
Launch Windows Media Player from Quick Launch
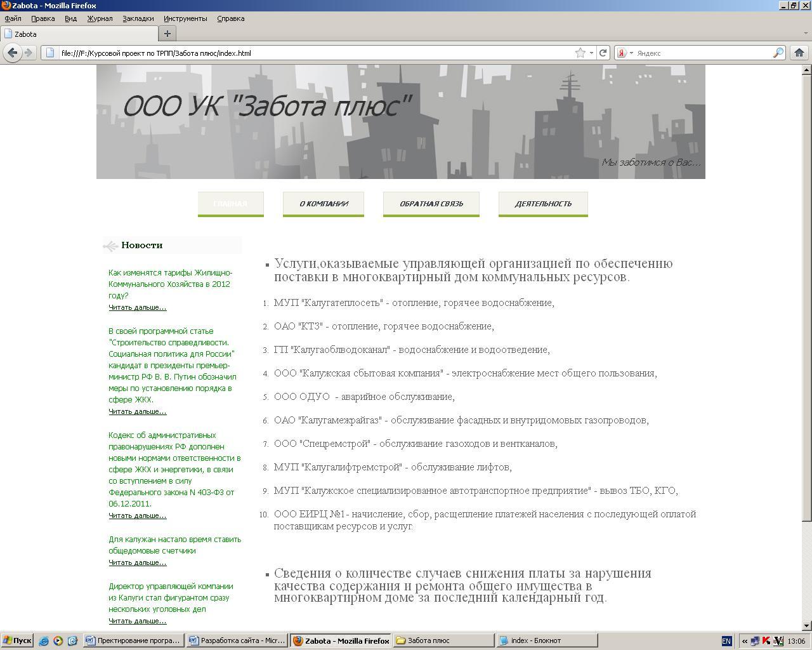[x=58, y=640]
